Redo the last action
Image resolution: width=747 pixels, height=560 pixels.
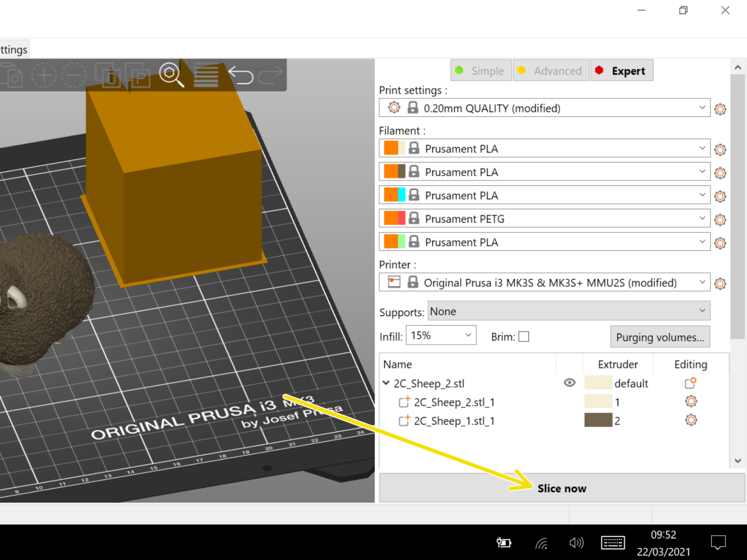(x=270, y=74)
